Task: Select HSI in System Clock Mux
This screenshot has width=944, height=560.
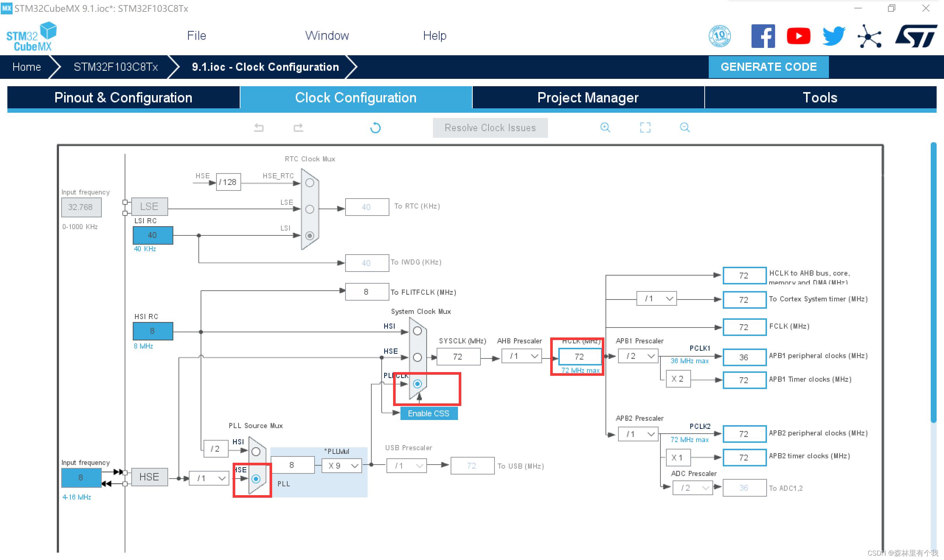Action: pyautogui.click(x=417, y=331)
